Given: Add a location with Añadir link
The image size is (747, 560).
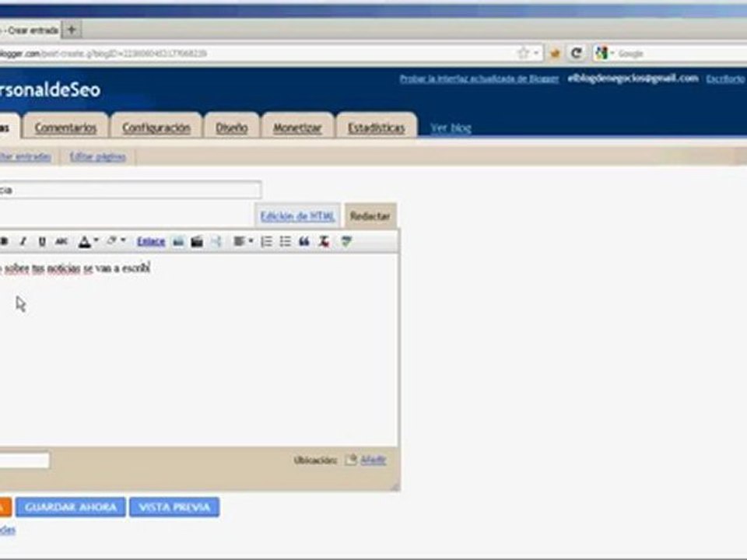Looking at the screenshot, I should point(373,460).
